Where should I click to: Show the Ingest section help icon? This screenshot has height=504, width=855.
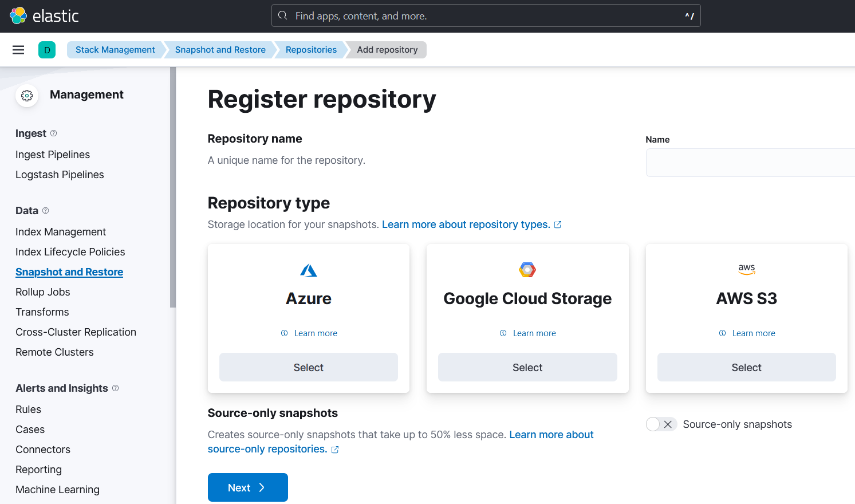[x=54, y=133]
